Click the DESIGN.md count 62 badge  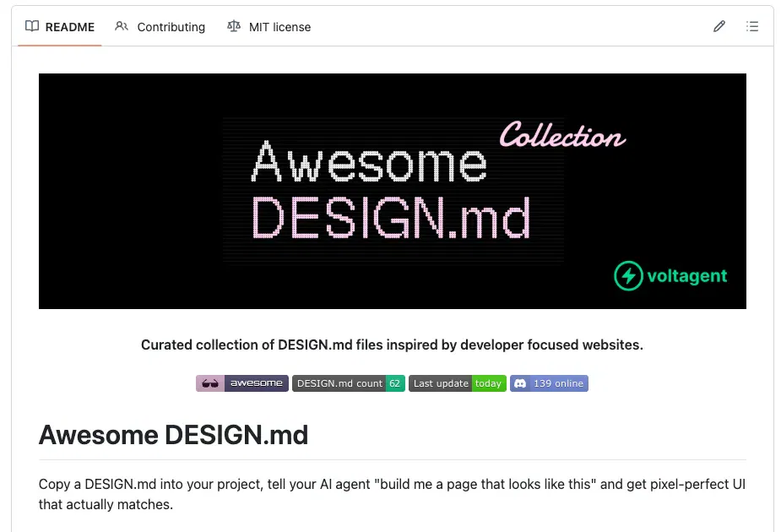pos(349,383)
